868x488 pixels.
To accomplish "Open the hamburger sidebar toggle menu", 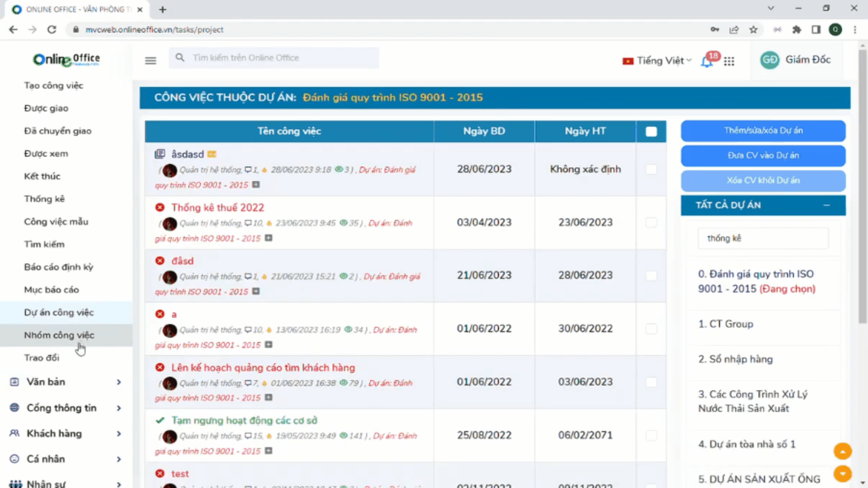I will (151, 61).
